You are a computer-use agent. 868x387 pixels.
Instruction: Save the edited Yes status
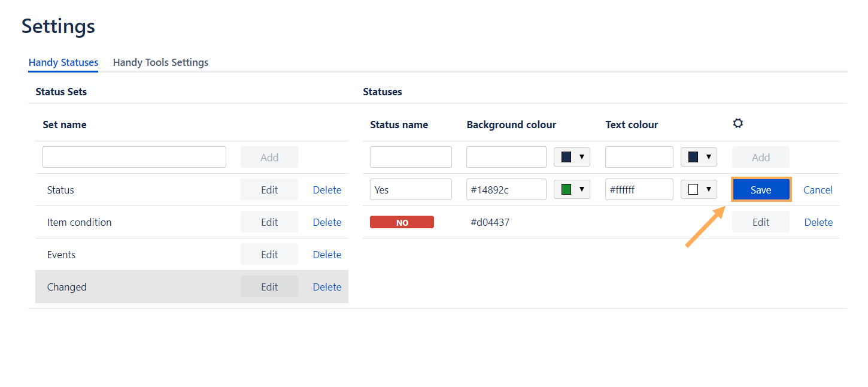(761, 190)
